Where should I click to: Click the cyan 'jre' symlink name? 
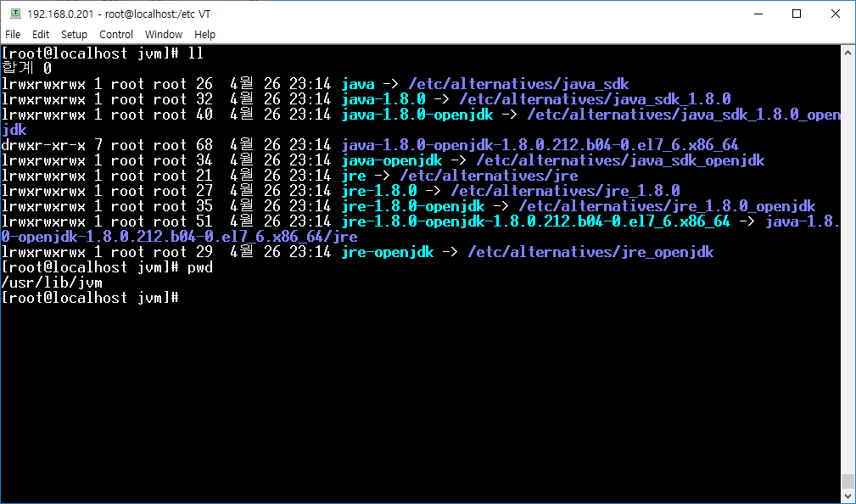(x=354, y=176)
